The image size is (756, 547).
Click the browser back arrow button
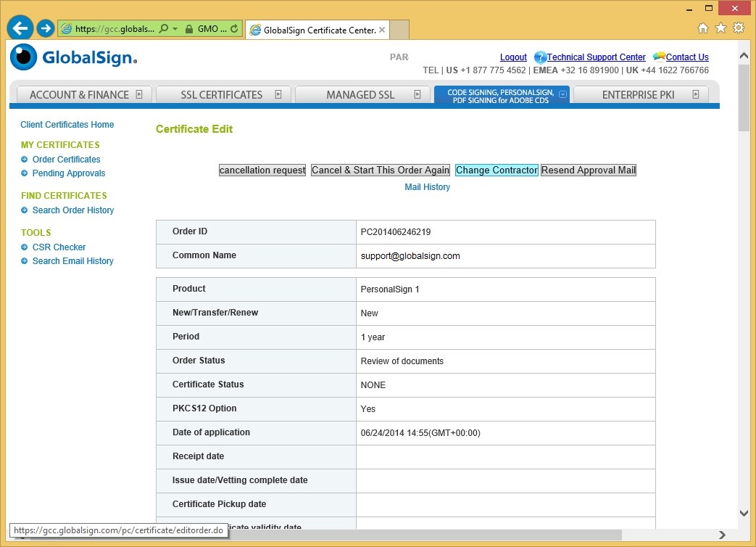(x=20, y=28)
